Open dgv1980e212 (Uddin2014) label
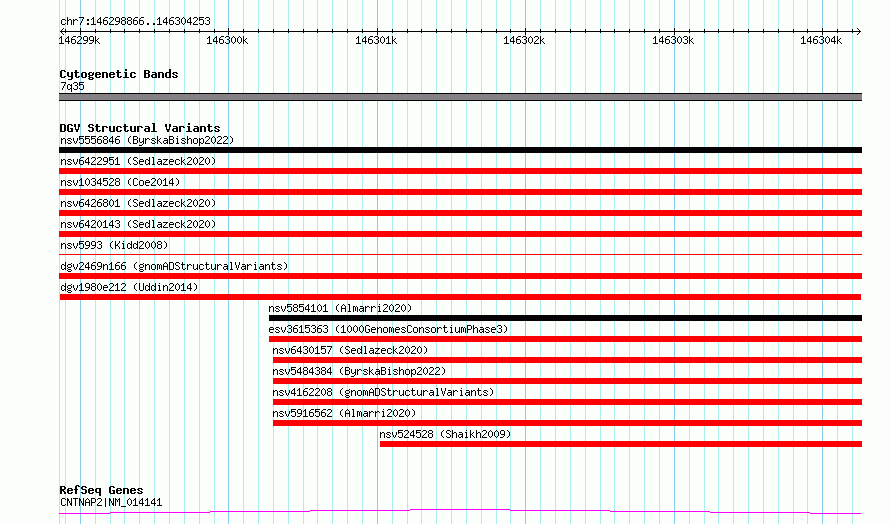The width and height of the screenshot is (890, 524). point(129,287)
